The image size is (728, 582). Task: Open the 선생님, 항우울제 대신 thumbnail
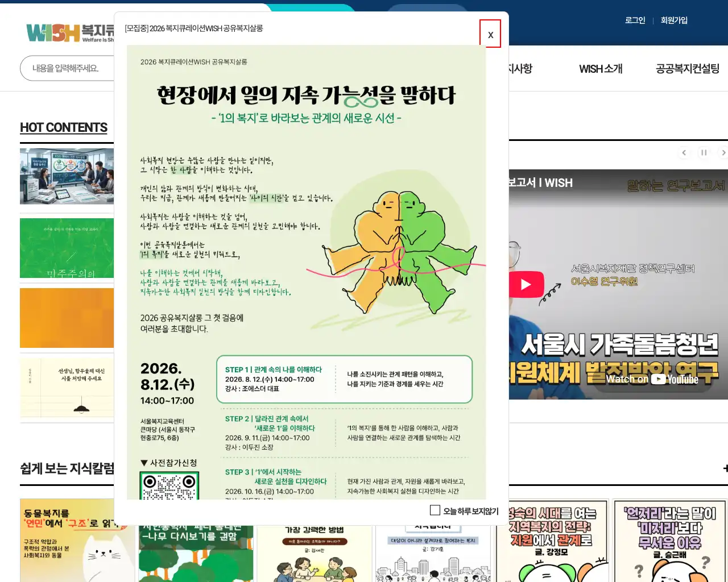67,387
